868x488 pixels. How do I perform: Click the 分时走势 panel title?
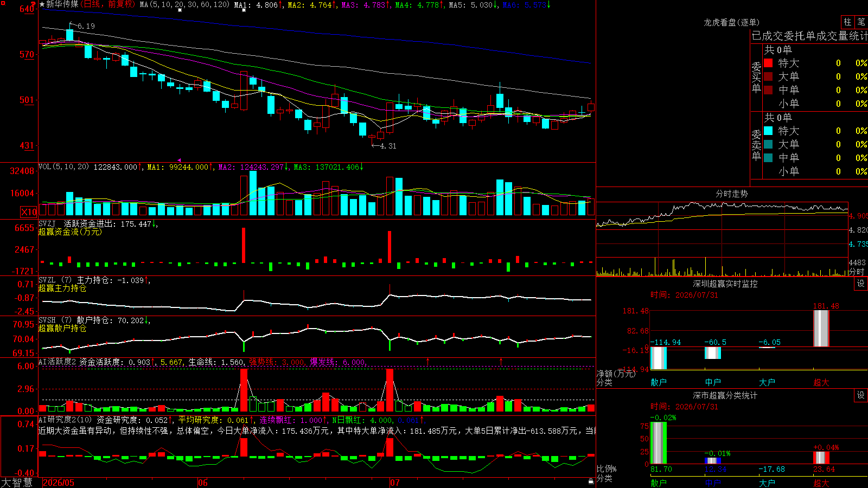(x=731, y=194)
